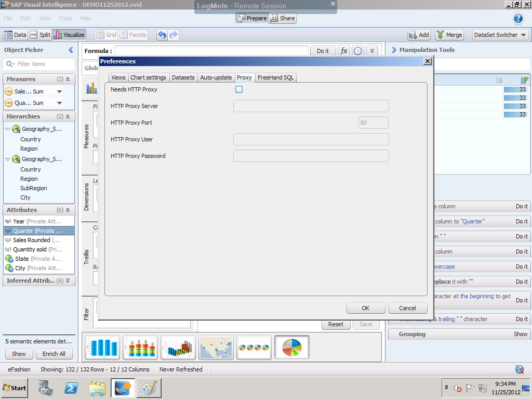This screenshot has height=399, width=532.
Task: Open the Qua... Sum aggregation dropdown
Action: (59, 103)
